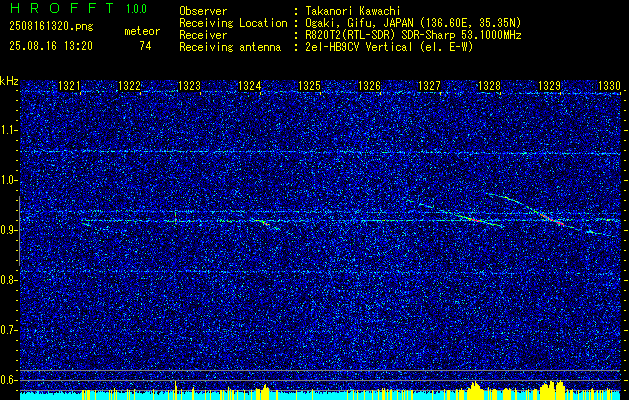Click the HROFFT program title text
This screenshot has height=400, width=629.
61,8
